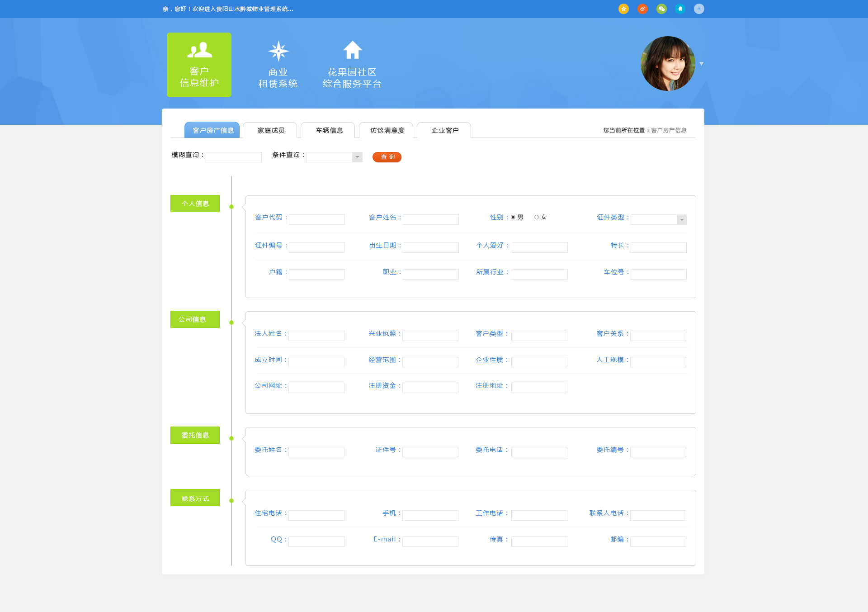Image resolution: width=868 pixels, height=612 pixels.
Task: Select the 女 gender radio button
Action: click(536, 217)
